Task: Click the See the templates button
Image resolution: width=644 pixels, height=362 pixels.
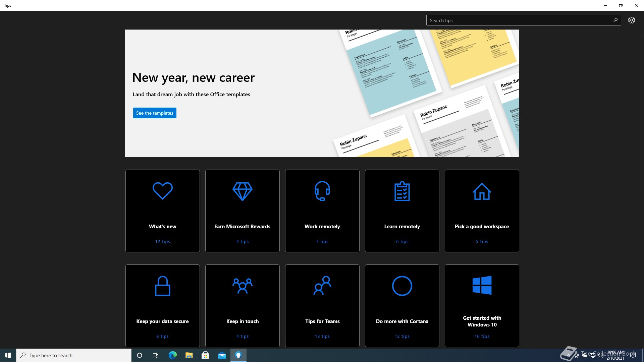Action: coord(155,113)
